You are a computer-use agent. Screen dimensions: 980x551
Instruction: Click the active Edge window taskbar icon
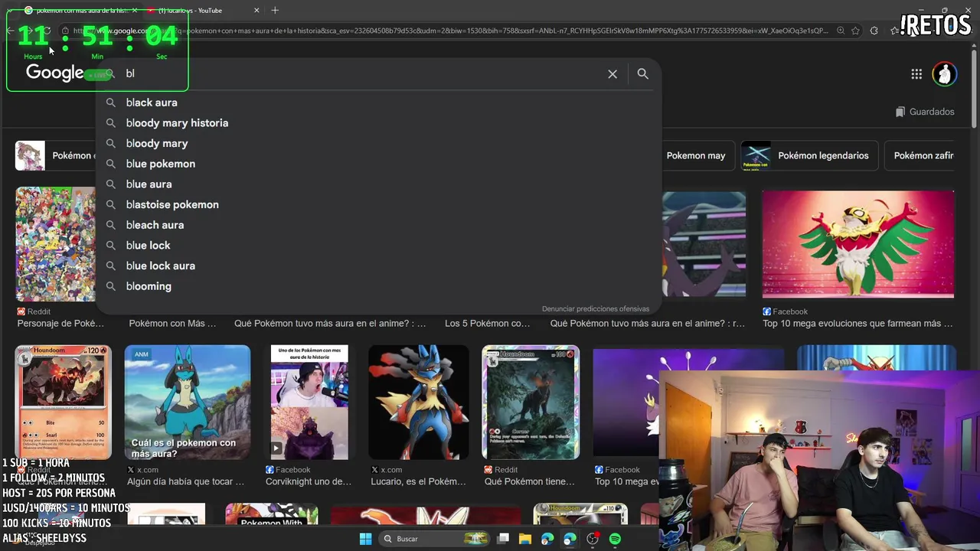[570, 539]
